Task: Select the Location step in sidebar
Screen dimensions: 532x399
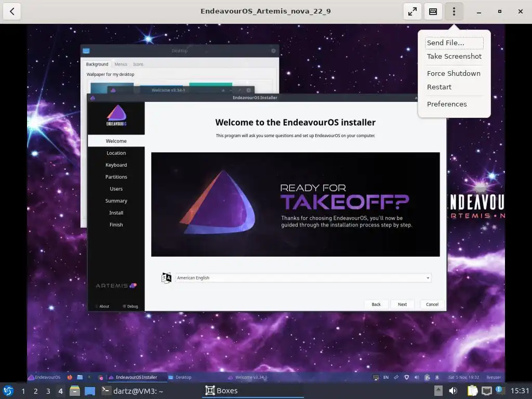Action: pyautogui.click(x=116, y=153)
